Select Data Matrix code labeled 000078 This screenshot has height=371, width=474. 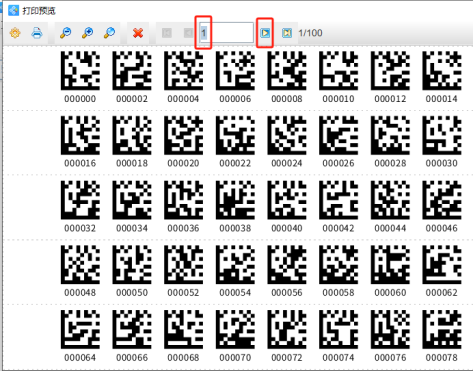tap(442, 329)
